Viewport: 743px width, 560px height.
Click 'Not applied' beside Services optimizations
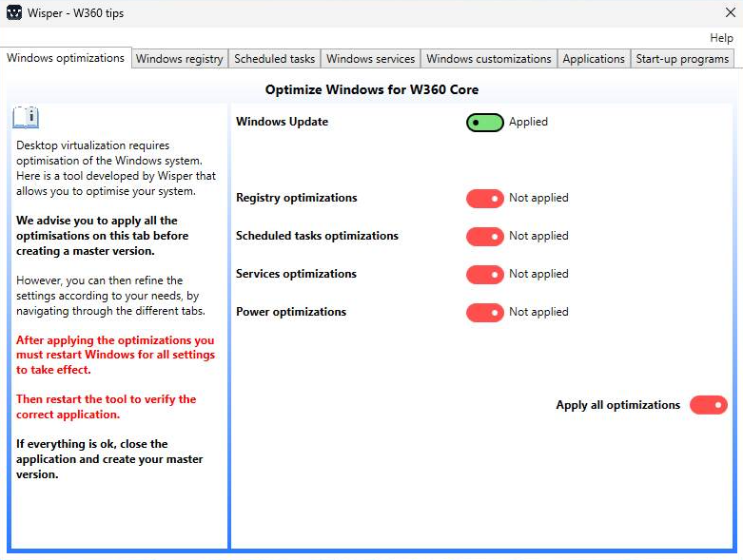(538, 274)
